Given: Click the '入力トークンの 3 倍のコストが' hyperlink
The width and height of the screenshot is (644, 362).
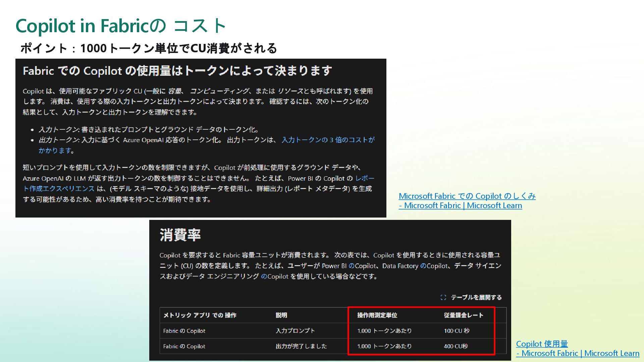Looking at the screenshot, I should [x=328, y=140].
